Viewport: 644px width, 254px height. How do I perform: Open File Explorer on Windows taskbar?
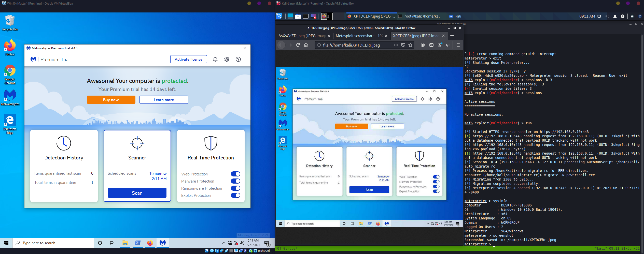click(x=125, y=243)
